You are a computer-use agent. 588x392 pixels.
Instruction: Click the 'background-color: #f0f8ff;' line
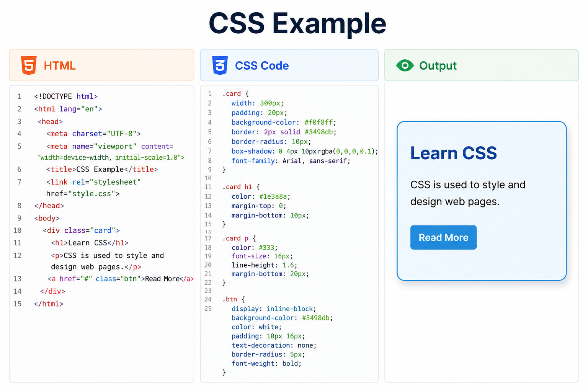[x=284, y=122]
